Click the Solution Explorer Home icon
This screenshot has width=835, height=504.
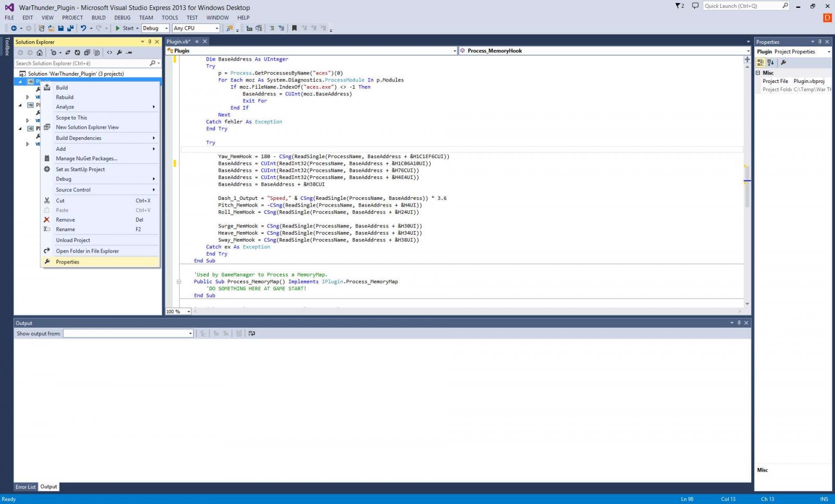39,53
